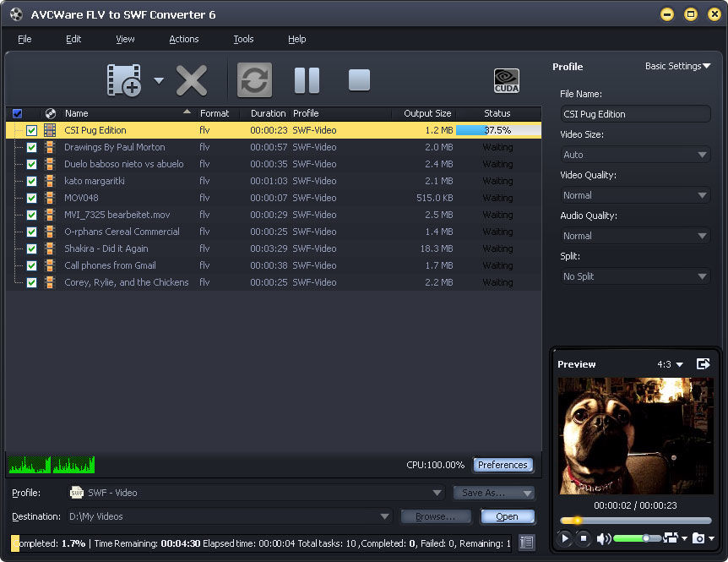728x562 pixels.
Task: Uncheck Call phones from Gmail checkbox
Action: pos(31,265)
